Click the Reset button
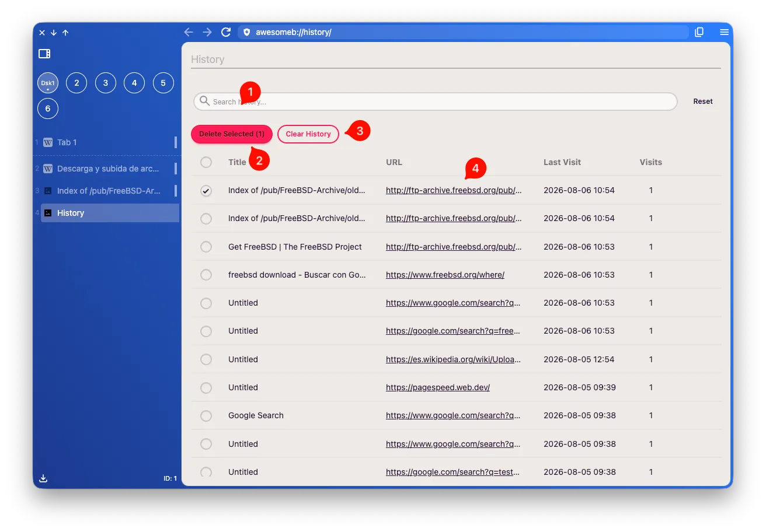 pos(703,101)
